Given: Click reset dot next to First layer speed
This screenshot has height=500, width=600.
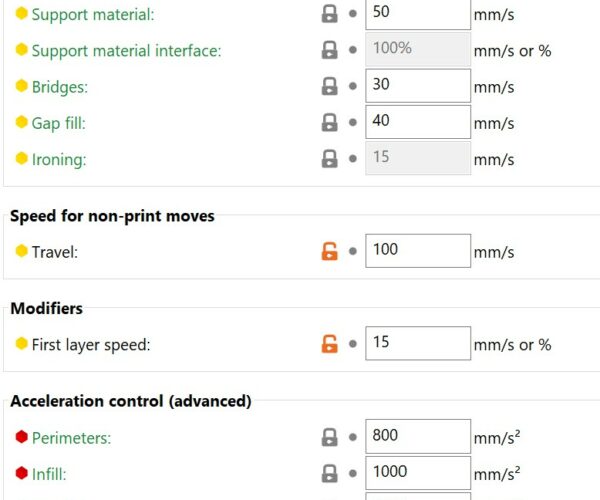Looking at the screenshot, I should (x=353, y=344).
